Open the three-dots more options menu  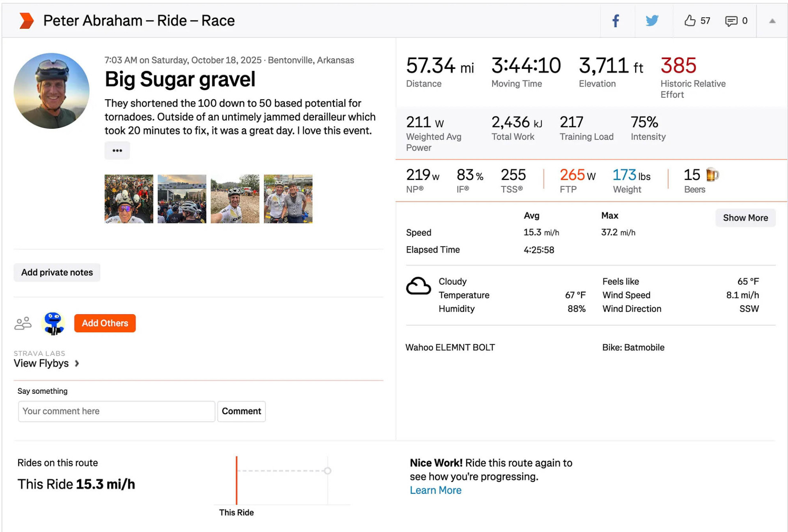point(117,151)
